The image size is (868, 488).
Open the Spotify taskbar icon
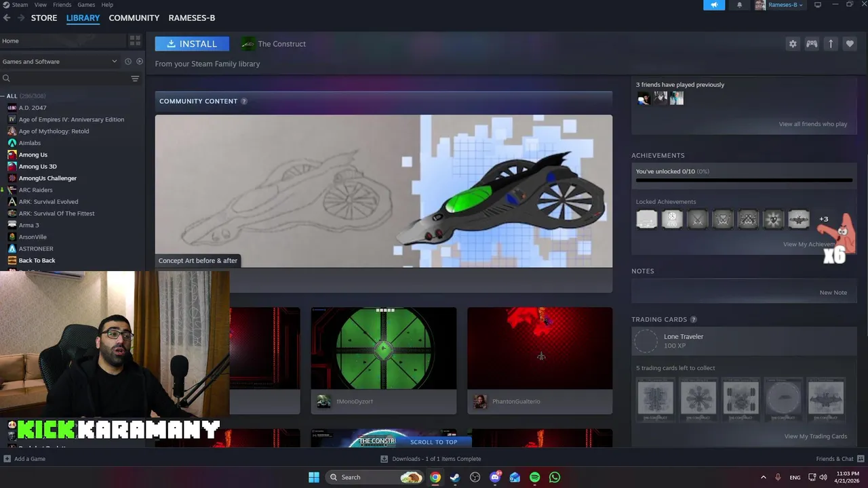534,477
